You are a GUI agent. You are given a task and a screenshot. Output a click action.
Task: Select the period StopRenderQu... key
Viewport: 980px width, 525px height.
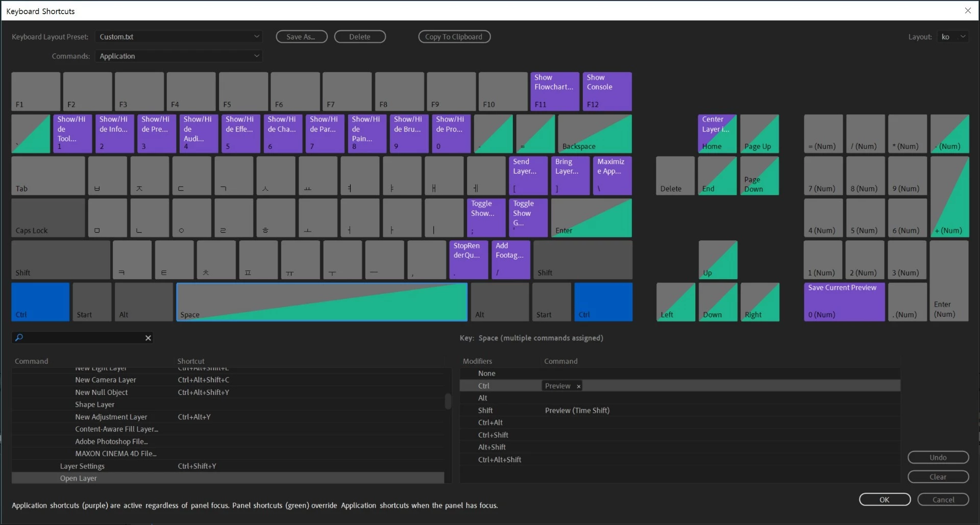pyautogui.click(x=469, y=260)
